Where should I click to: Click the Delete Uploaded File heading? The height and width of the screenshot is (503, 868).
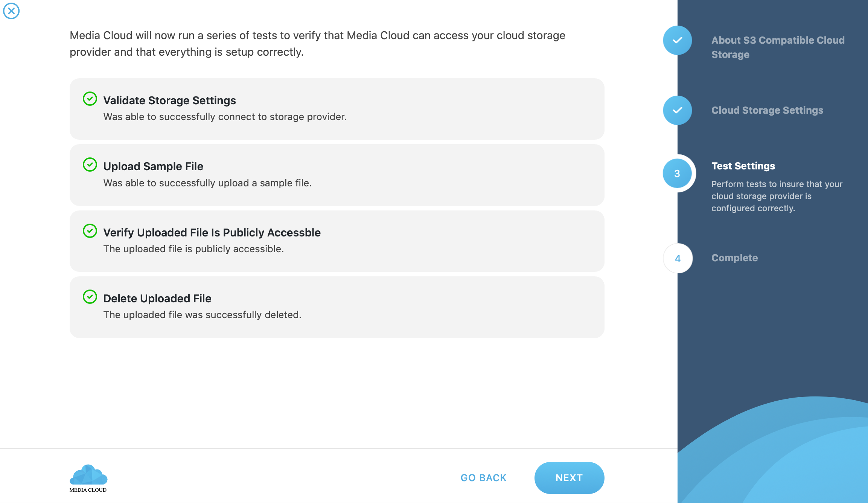157,299
